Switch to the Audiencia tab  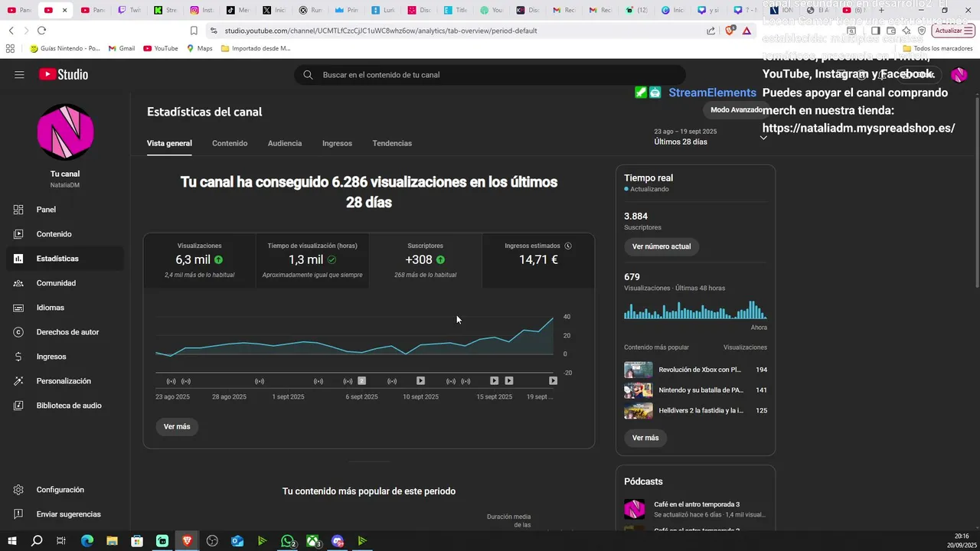[285, 143]
